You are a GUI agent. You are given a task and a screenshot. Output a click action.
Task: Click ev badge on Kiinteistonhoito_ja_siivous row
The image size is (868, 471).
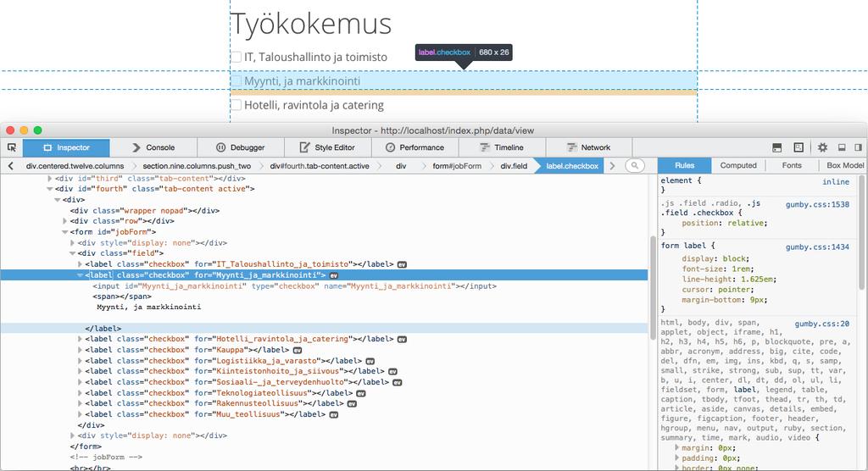tap(392, 371)
